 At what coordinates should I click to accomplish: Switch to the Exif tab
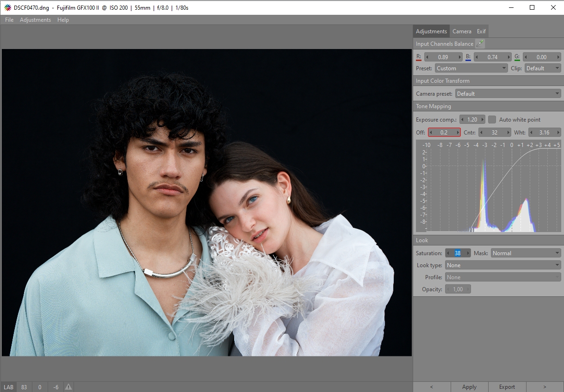[x=481, y=31]
